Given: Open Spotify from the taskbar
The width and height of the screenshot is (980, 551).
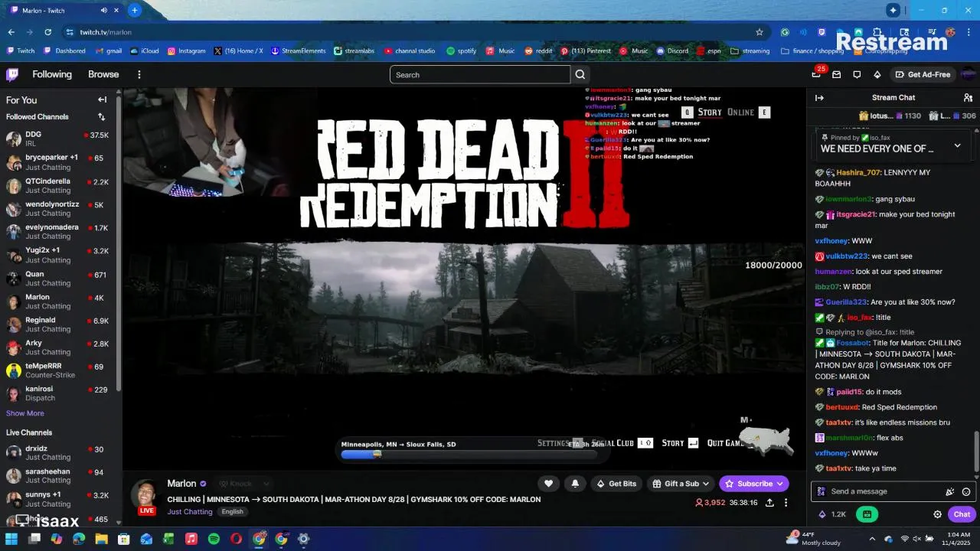Looking at the screenshot, I should click(214, 539).
